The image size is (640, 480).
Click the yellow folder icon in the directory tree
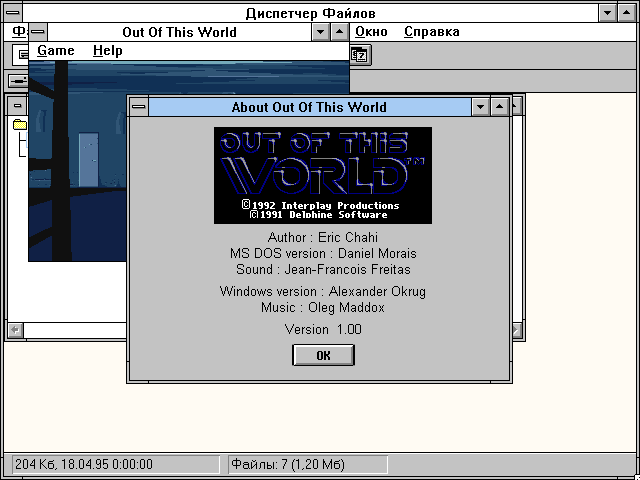coord(20,124)
